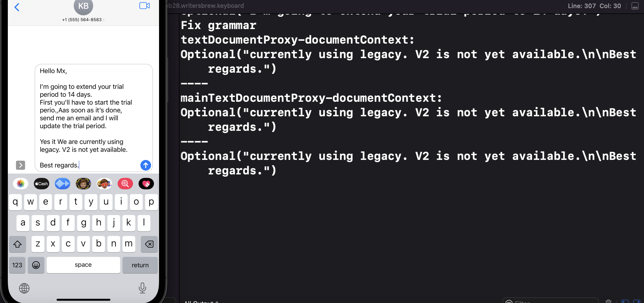Open the Photos iMessage app

[x=20, y=184]
